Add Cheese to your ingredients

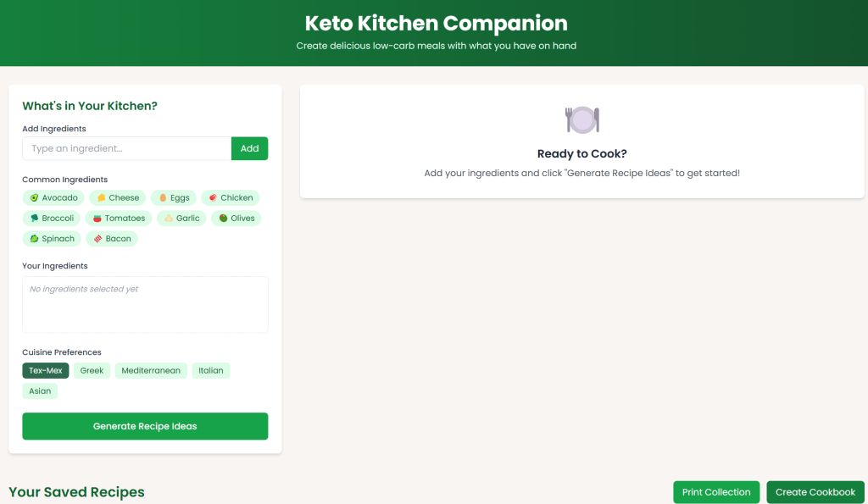pos(117,197)
